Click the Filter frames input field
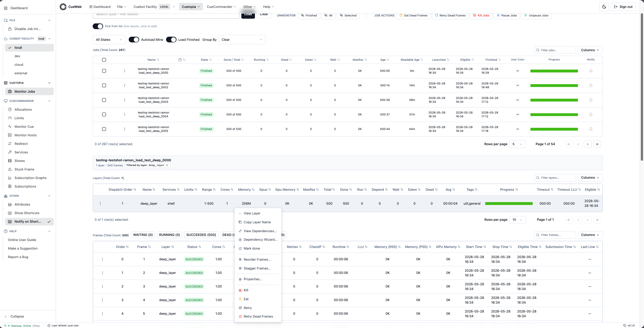Image resolution: width=644 pixels, height=328 pixels. 555,235
